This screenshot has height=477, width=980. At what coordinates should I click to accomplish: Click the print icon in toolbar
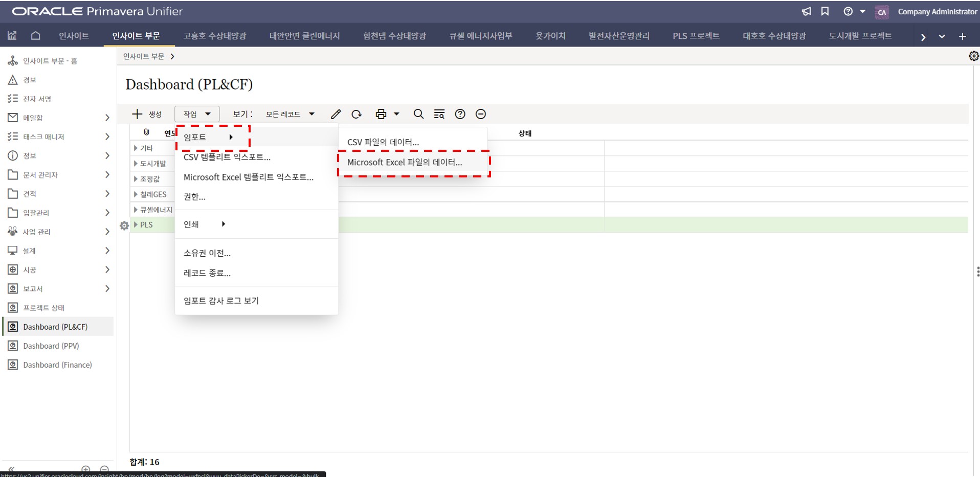[x=381, y=114]
